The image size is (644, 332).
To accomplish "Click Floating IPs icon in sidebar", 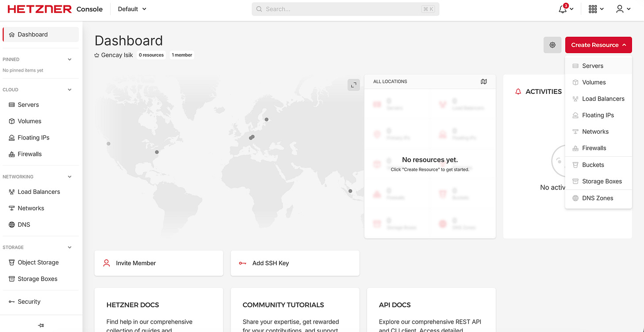I will pyautogui.click(x=12, y=138).
